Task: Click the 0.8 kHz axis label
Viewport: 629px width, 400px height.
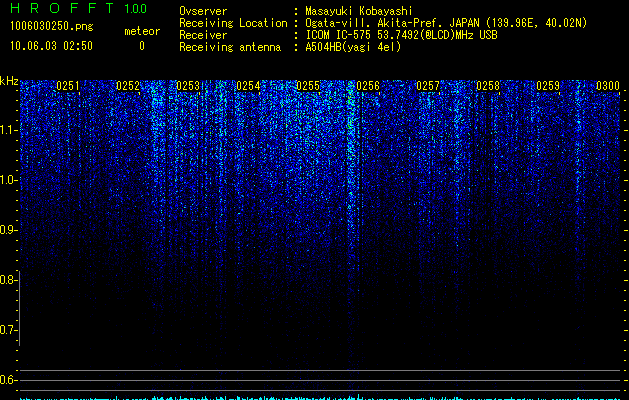Action: point(6,280)
